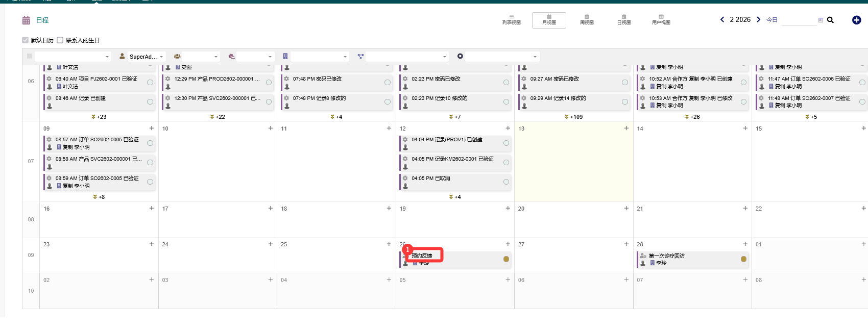Switch to 列表视图 list view
The height and width of the screenshot is (333, 868).
(x=511, y=20)
